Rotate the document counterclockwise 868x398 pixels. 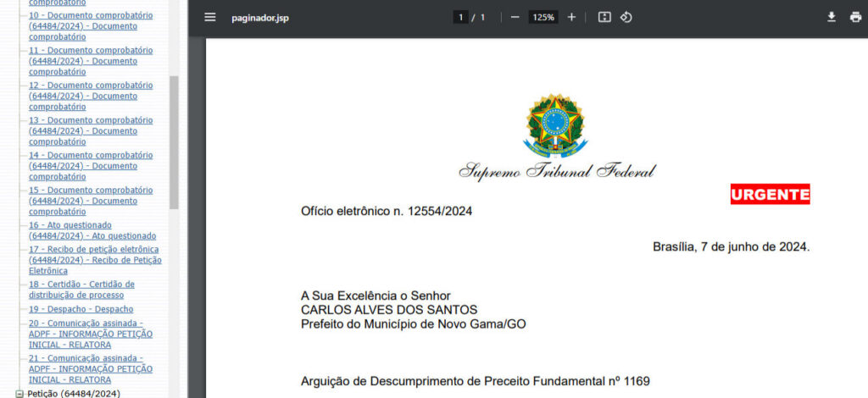click(626, 18)
